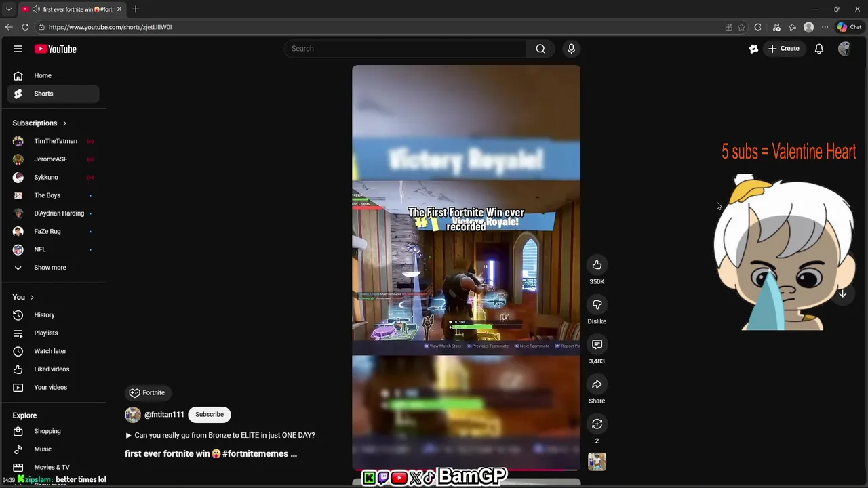This screenshot has width=868, height=488.
Task: Open D'Aydrian Harding channel
Action: pyautogui.click(x=54, y=213)
